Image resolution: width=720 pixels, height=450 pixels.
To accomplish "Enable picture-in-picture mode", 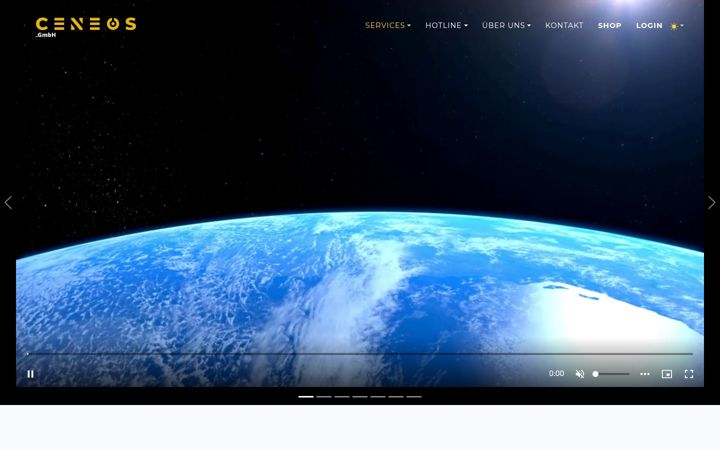I will [667, 374].
